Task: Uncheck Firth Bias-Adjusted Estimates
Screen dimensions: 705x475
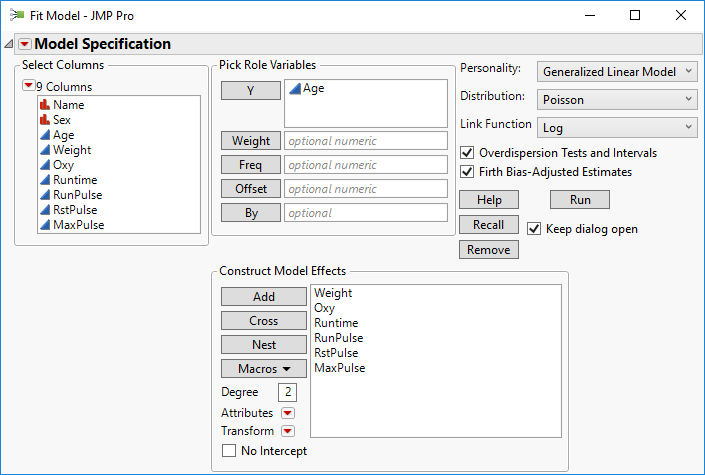Action: pos(467,172)
